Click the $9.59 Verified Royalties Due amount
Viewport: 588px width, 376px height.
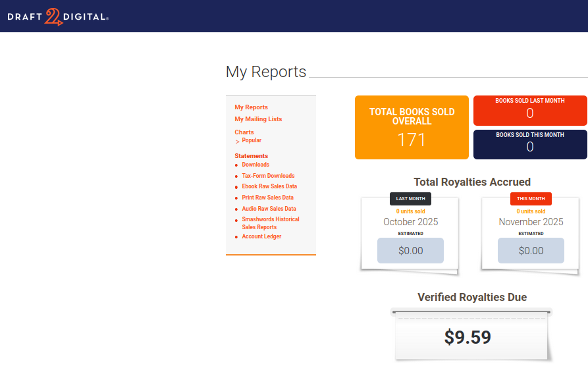468,337
